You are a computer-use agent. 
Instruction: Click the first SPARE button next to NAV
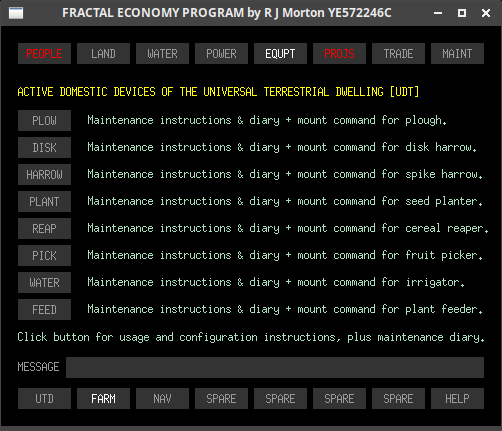click(221, 398)
